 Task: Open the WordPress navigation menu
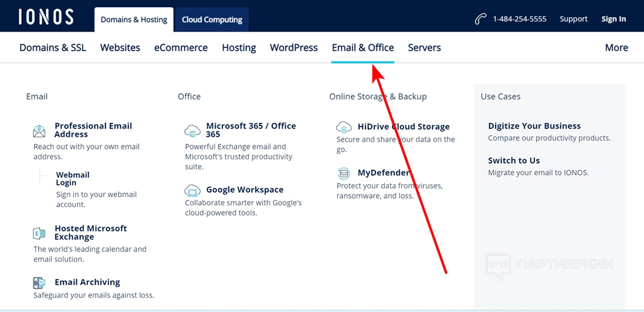tap(294, 48)
